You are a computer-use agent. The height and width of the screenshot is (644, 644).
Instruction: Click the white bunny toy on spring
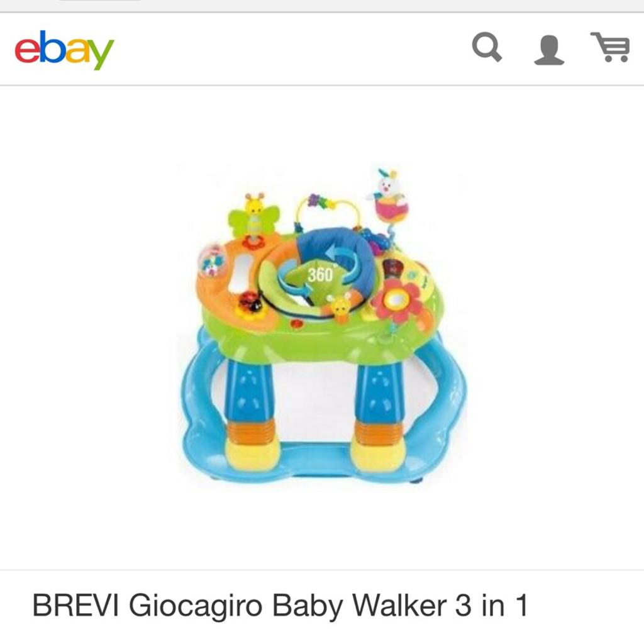pos(387,193)
